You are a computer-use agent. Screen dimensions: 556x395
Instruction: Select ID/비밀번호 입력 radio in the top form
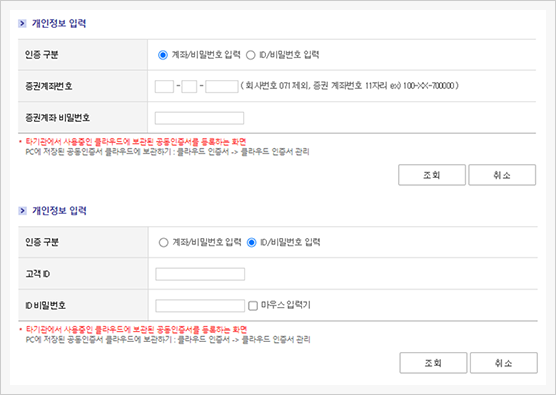[251, 55]
